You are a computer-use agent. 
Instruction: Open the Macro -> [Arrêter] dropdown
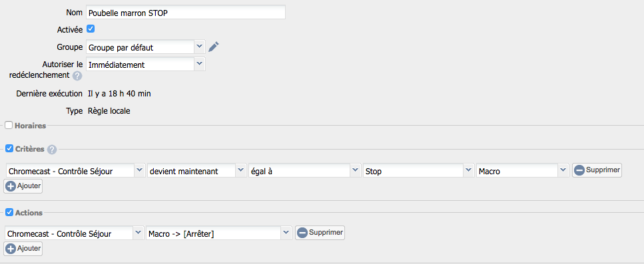point(219,233)
